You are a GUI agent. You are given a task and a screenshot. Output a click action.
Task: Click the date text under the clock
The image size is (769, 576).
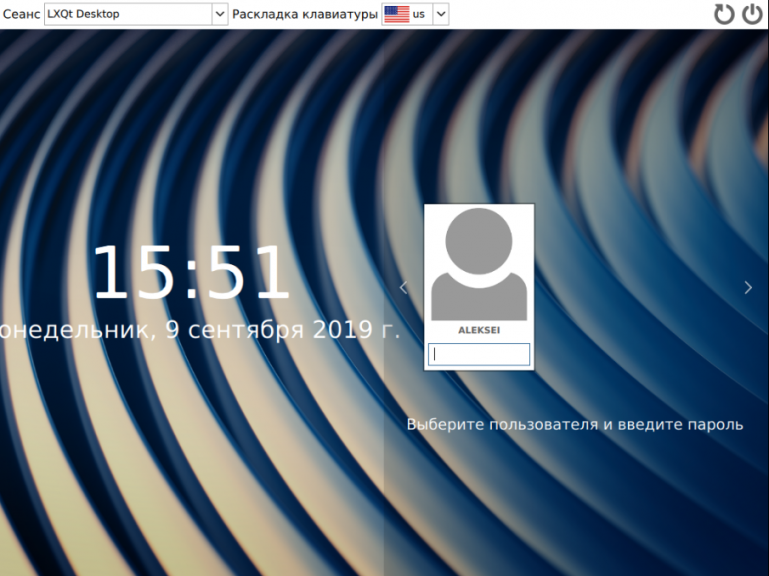click(x=200, y=330)
